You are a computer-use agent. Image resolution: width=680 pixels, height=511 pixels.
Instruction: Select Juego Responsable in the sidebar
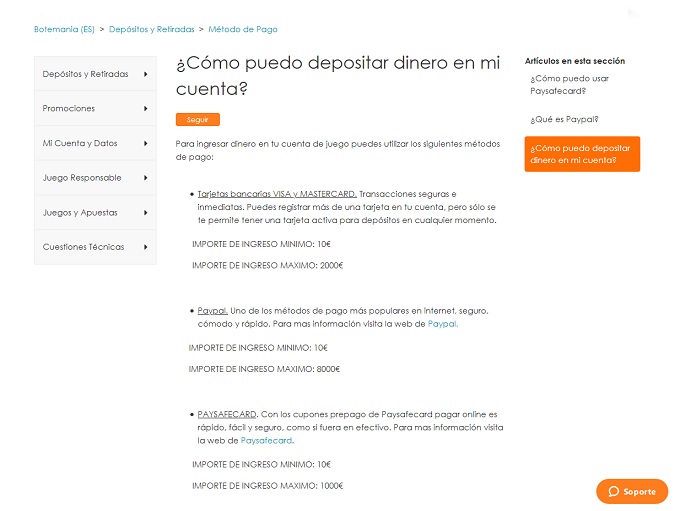click(82, 178)
